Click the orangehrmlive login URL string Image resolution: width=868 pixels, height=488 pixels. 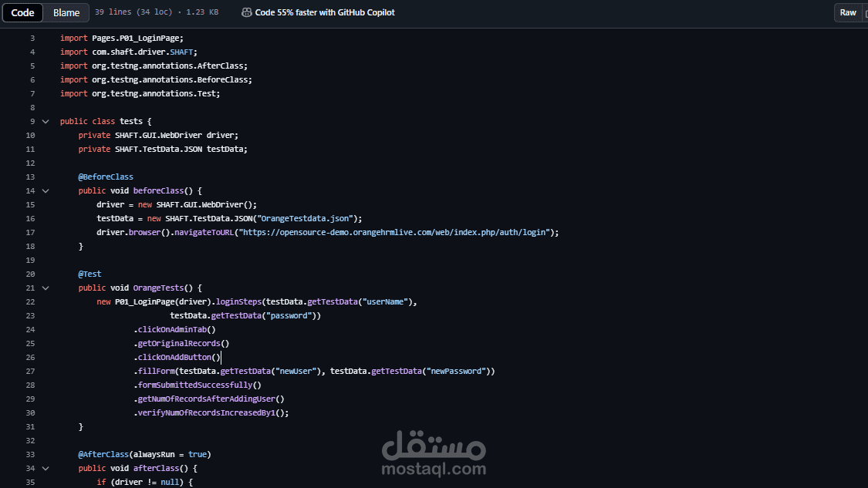click(x=395, y=232)
